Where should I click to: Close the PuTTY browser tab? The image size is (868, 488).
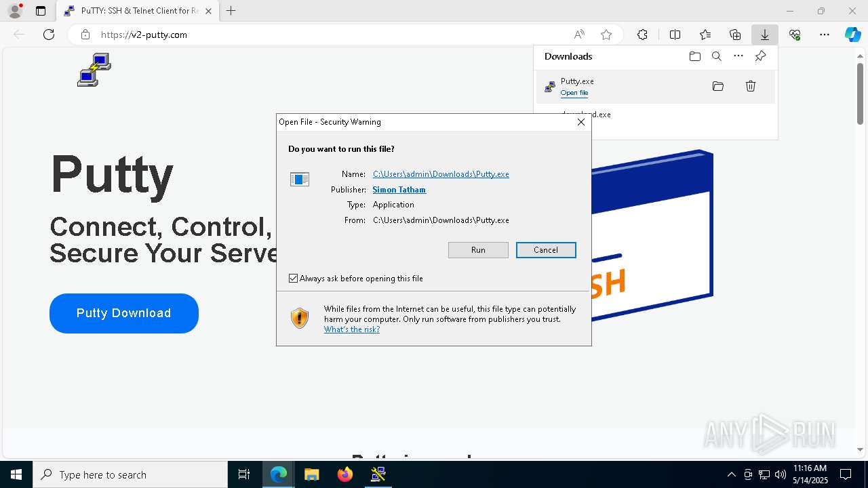208,11
